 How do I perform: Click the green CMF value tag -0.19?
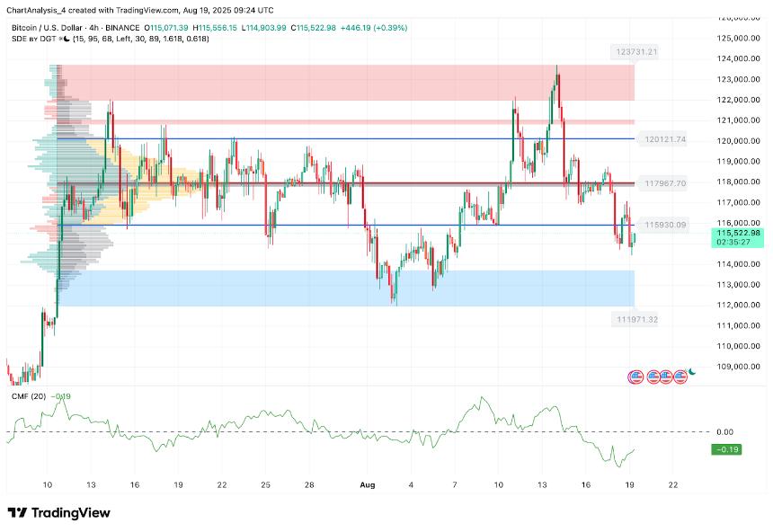(725, 449)
